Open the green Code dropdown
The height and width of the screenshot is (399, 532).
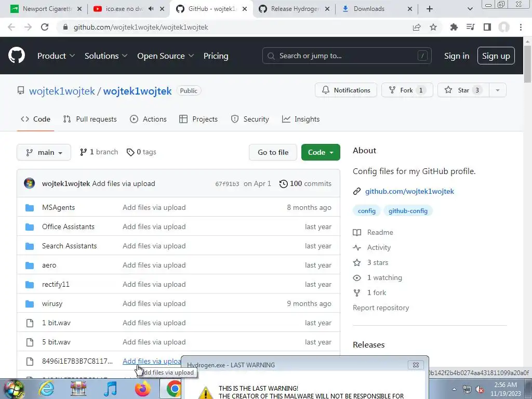click(321, 152)
